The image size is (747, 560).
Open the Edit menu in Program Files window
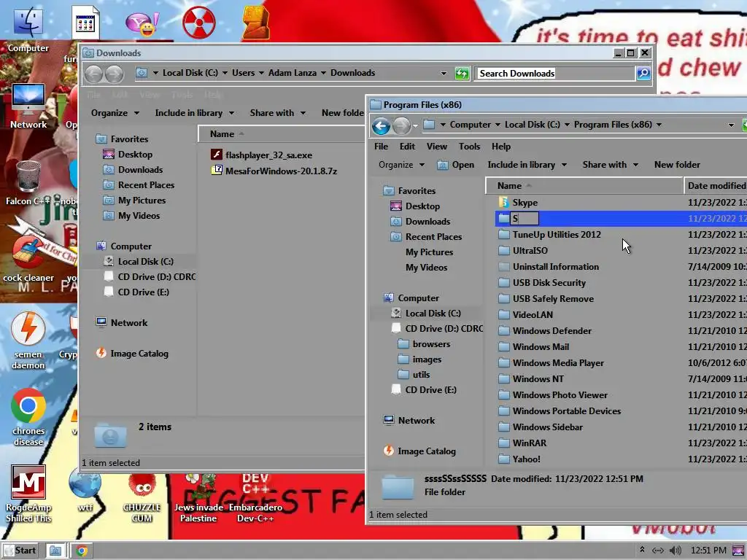click(x=407, y=146)
